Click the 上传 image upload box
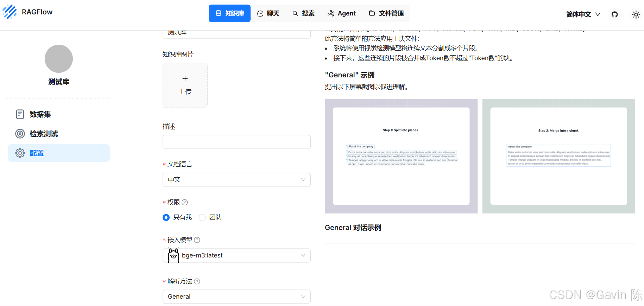This screenshot has width=644, height=306. [185, 85]
